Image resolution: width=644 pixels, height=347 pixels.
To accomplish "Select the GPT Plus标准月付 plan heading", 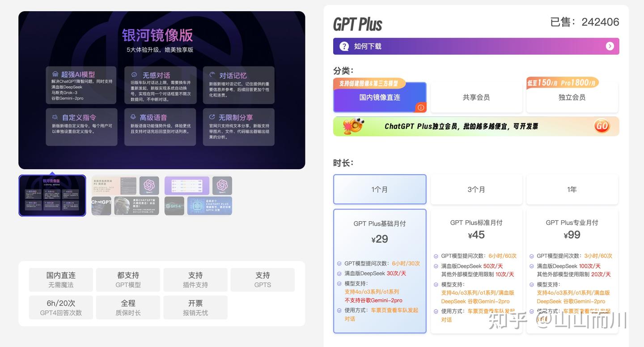I will click(x=476, y=223).
